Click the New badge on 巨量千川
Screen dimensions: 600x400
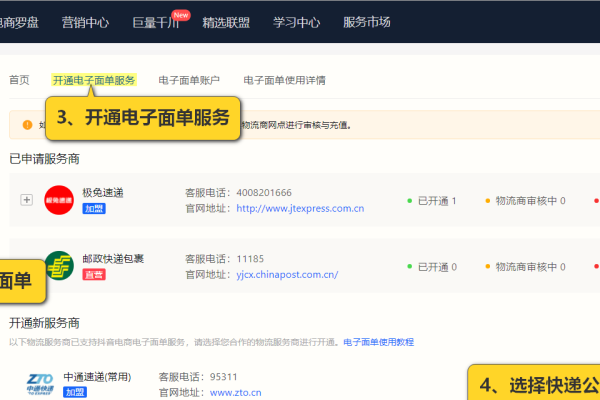181,15
